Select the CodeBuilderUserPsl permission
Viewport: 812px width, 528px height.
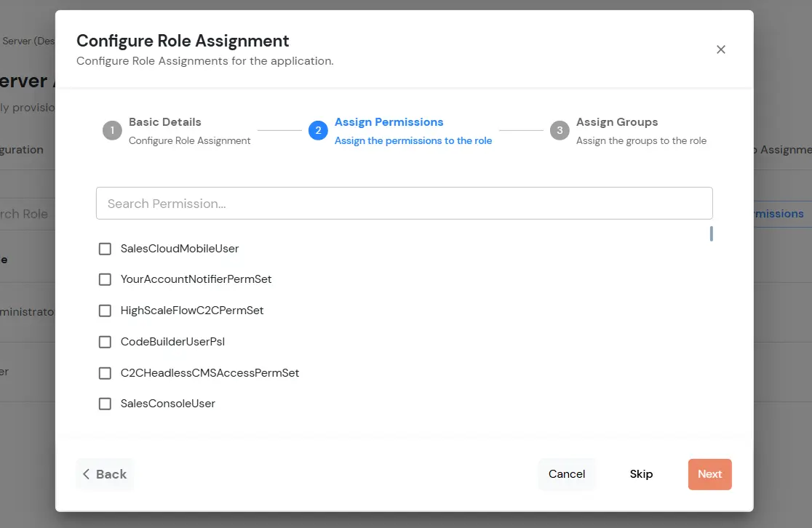(105, 341)
